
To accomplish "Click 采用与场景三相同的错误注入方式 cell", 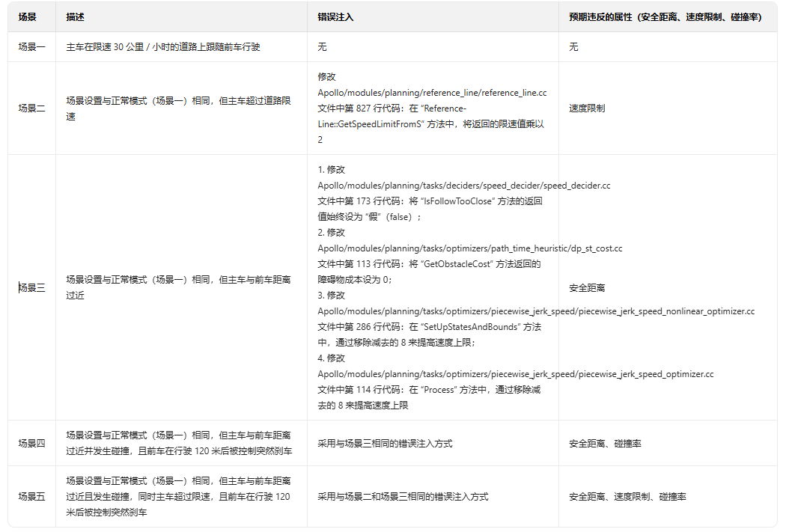I will coord(385,443).
